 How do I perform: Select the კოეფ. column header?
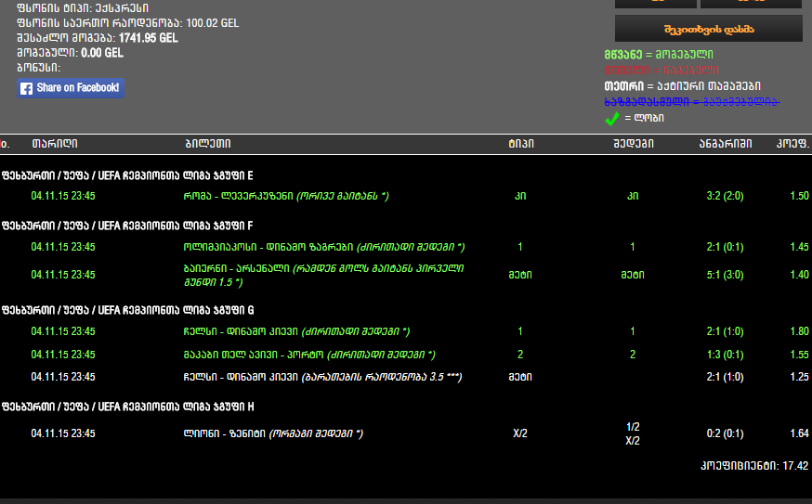tap(792, 143)
